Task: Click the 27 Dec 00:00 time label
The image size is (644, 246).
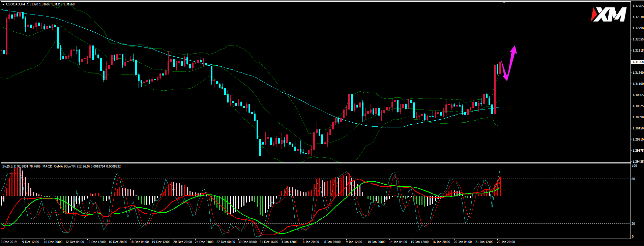Action: (x=226, y=242)
